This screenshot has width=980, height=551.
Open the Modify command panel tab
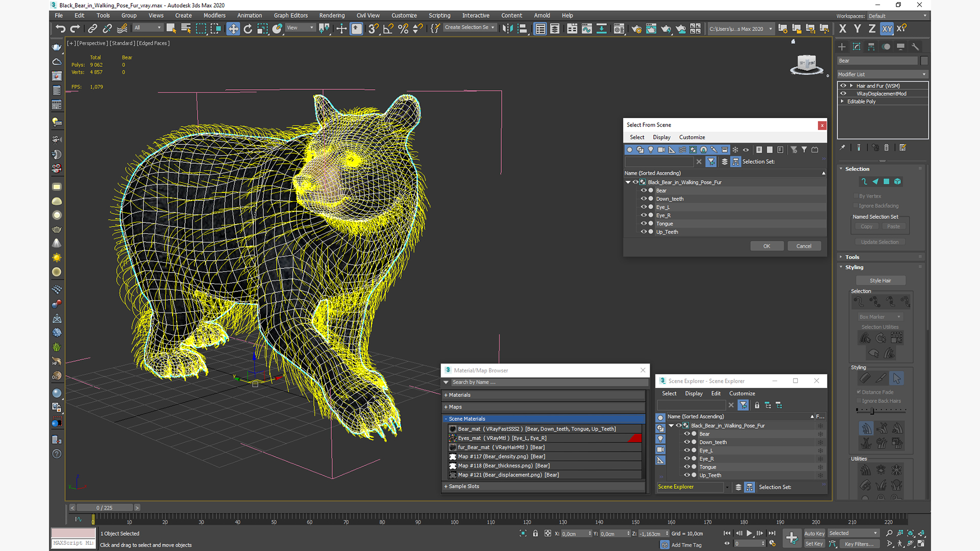click(x=857, y=46)
